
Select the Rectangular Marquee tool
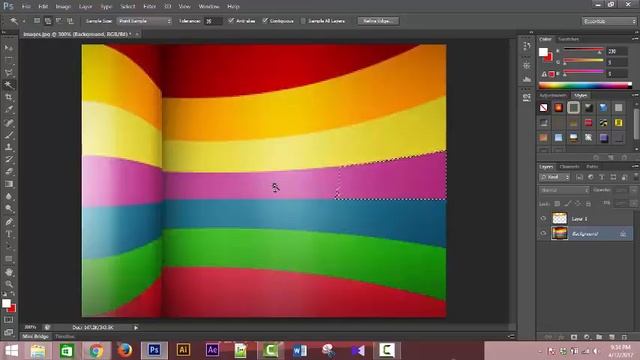pos(9,60)
